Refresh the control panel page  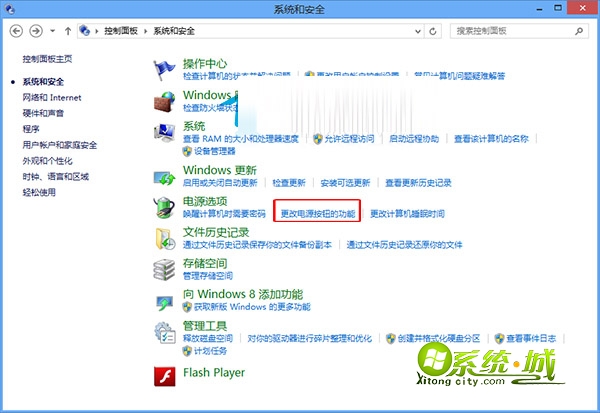(433, 31)
